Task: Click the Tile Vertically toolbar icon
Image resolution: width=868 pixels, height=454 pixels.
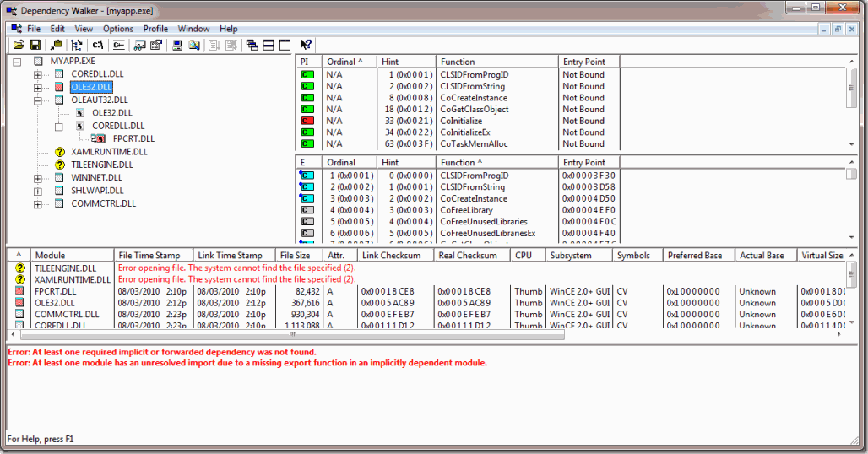Action: pos(285,46)
